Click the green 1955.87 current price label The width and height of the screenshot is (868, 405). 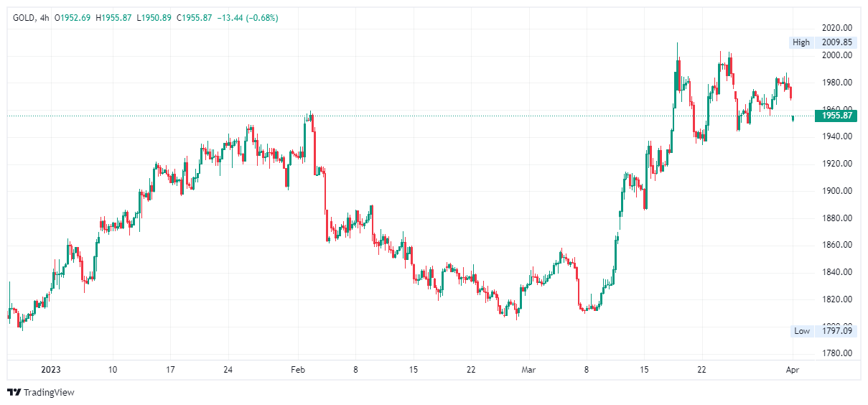coord(836,116)
